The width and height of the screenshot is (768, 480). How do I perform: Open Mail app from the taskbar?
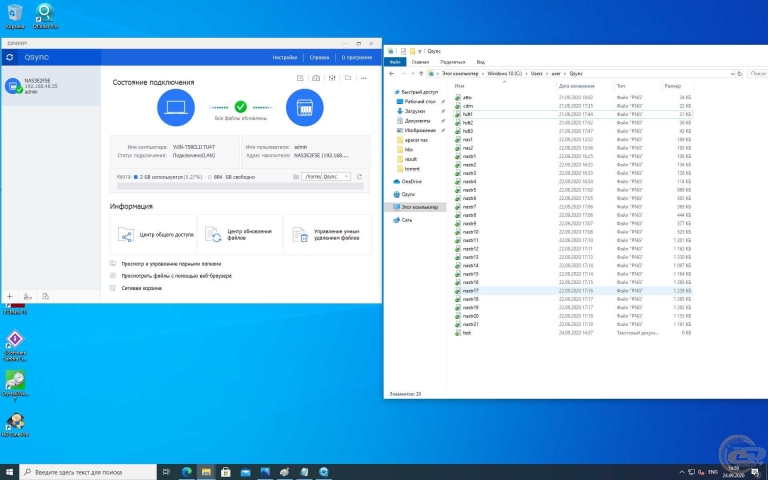click(x=245, y=472)
